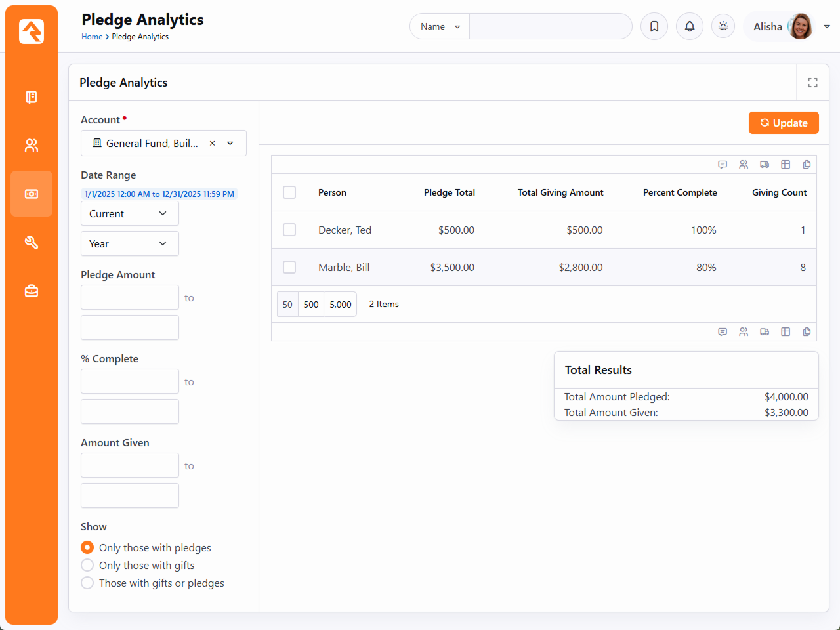Open the People section in sidebar
Image resolution: width=840 pixels, height=630 pixels.
coord(31,146)
